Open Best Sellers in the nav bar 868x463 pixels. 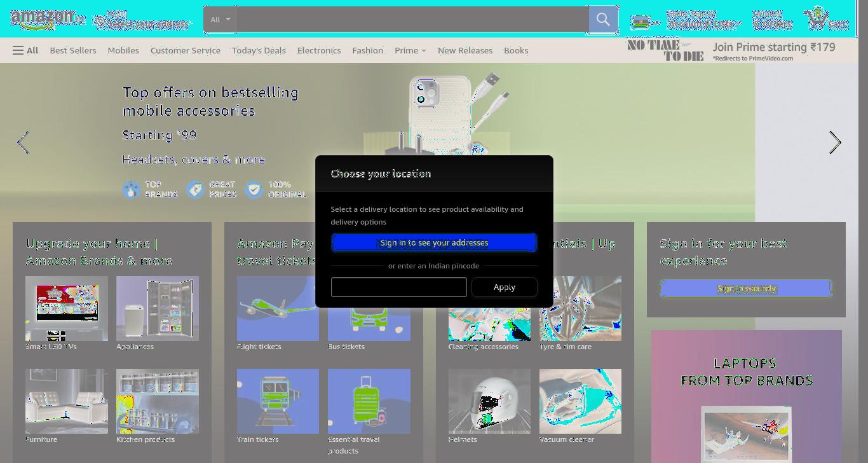tap(73, 50)
